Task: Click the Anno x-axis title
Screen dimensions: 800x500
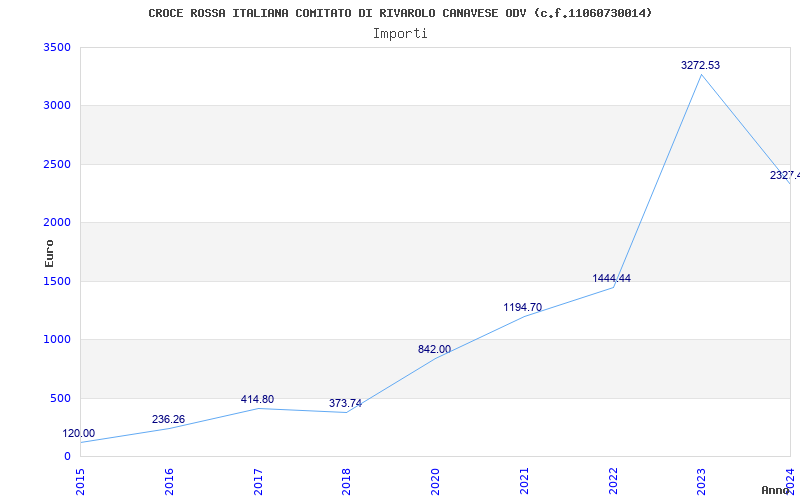Action: click(x=775, y=490)
